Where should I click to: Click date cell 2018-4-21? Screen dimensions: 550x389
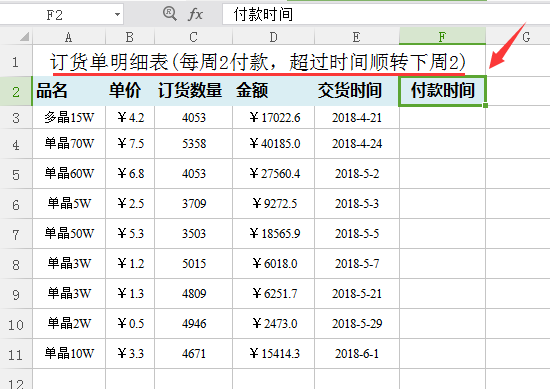click(357, 118)
